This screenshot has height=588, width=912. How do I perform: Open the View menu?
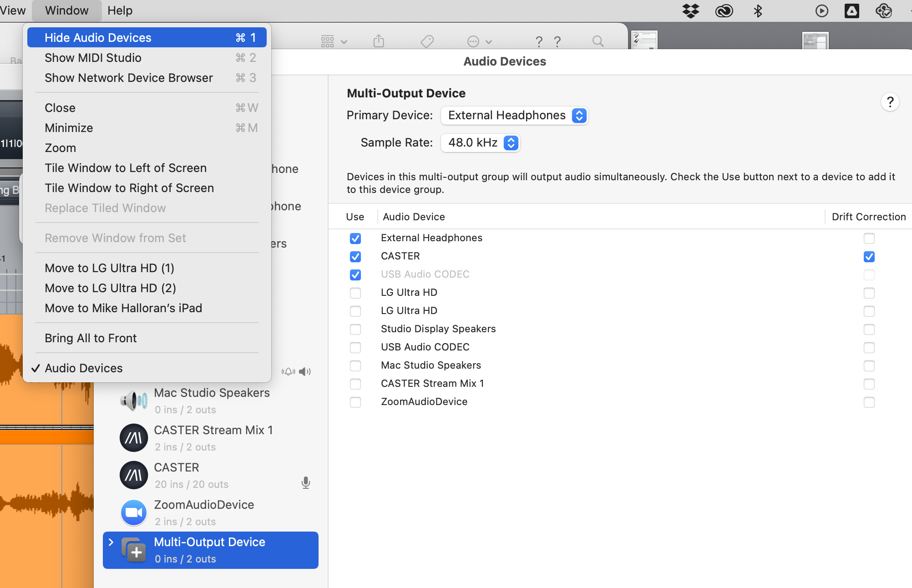tap(13, 10)
